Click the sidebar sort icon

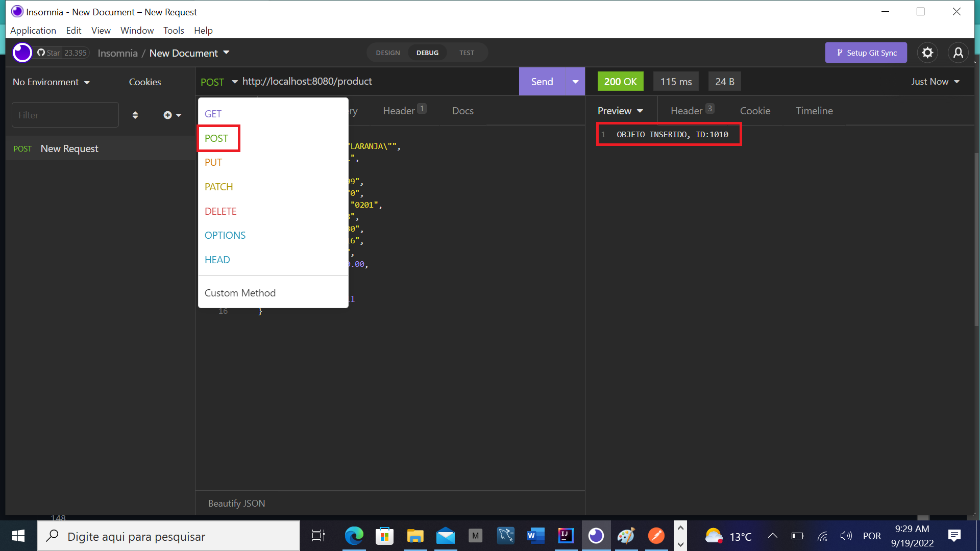coord(135,115)
